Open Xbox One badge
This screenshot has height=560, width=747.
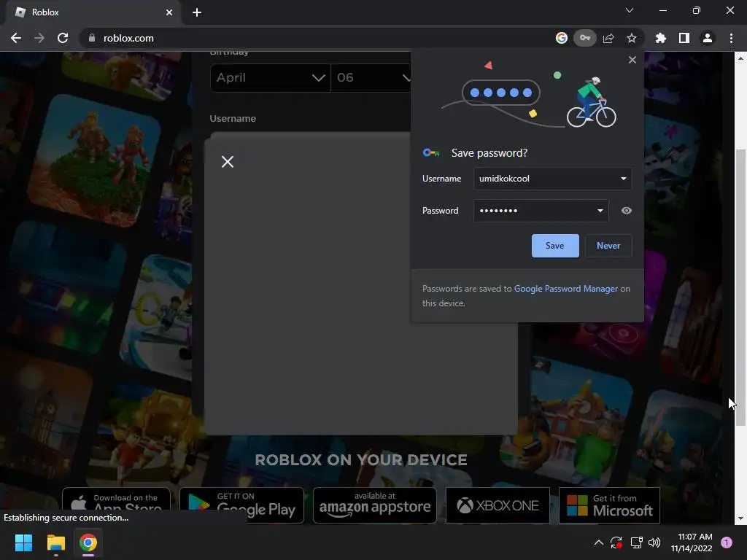498,505
